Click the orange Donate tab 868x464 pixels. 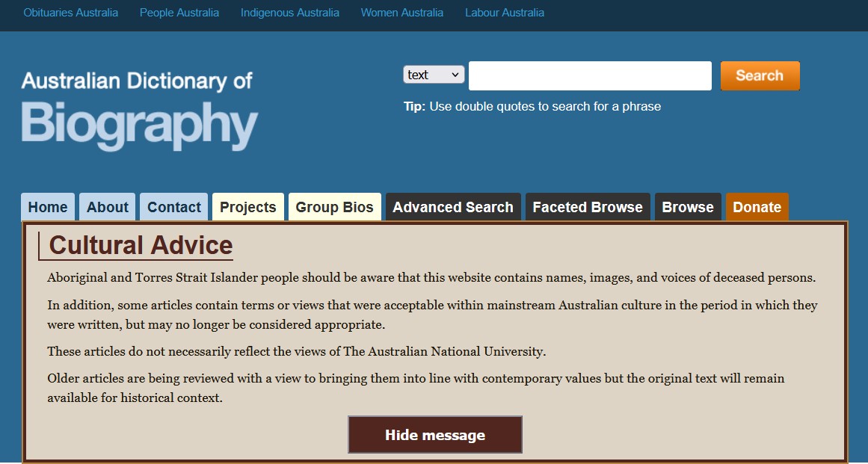757,207
